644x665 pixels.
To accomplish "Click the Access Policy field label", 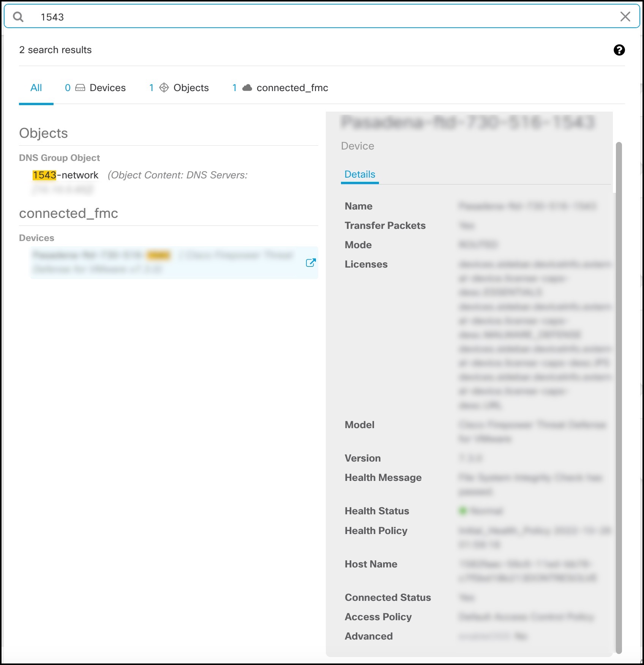I will coord(378,617).
